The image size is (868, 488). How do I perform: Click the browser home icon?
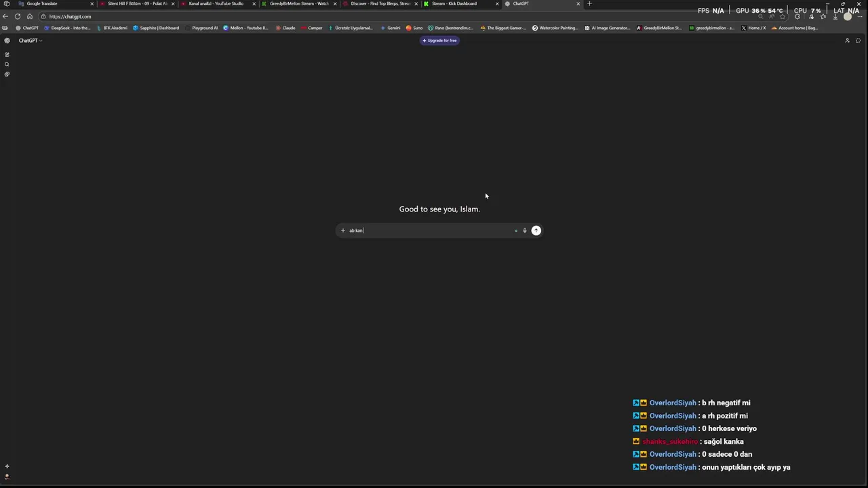coord(30,16)
